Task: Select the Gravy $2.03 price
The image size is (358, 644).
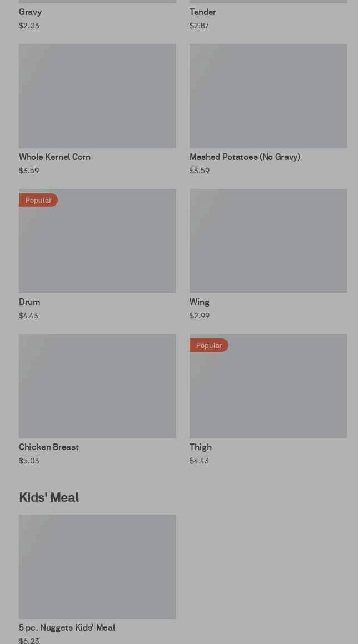Action: (29, 26)
